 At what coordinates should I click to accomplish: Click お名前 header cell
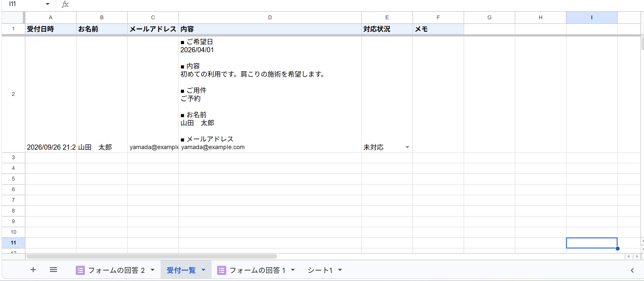pyautogui.click(x=102, y=29)
